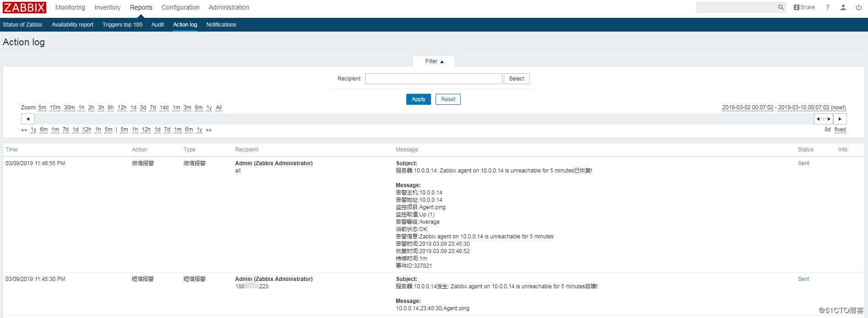Move time range left with arrow button
The height and width of the screenshot is (318, 868).
(x=28, y=119)
